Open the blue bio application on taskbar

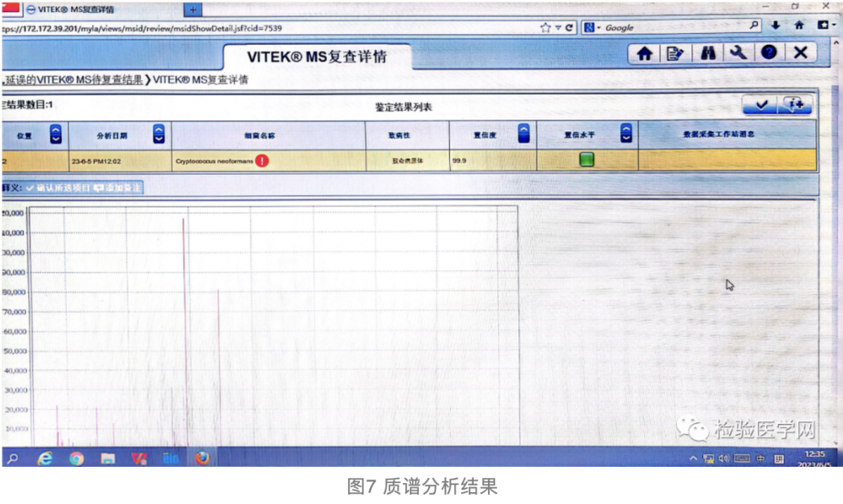click(x=170, y=458)
